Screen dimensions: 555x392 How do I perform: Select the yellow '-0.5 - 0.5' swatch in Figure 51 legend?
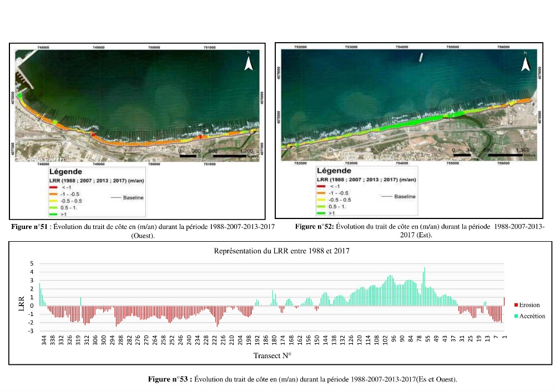click(53, 201)
